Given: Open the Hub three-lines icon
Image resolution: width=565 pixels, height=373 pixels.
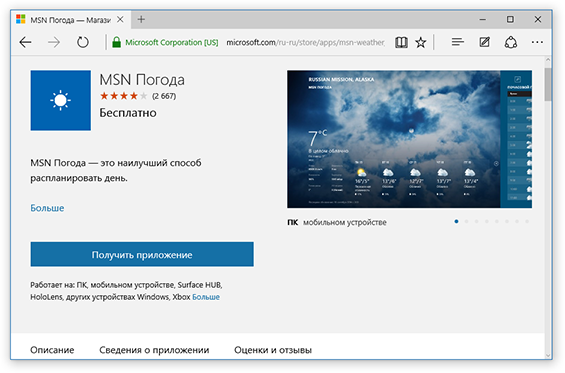Looking at the screenshot, I should pos(458,42).
